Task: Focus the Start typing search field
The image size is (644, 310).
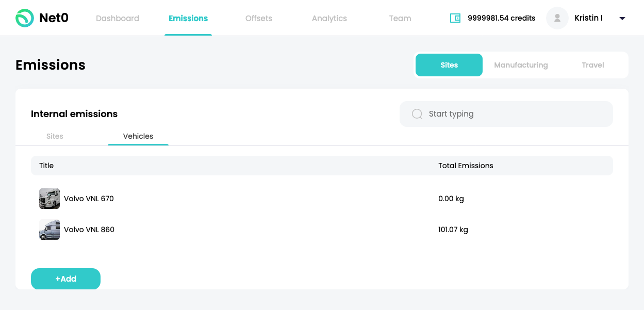Action: click(506, 114)
